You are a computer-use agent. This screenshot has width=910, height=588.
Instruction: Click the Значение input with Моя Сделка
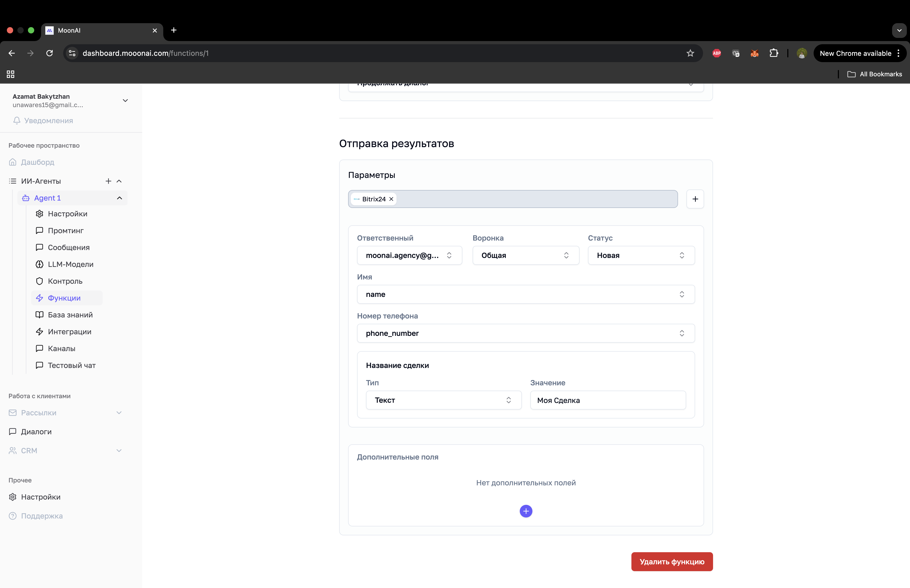click(x=607, y=400)
